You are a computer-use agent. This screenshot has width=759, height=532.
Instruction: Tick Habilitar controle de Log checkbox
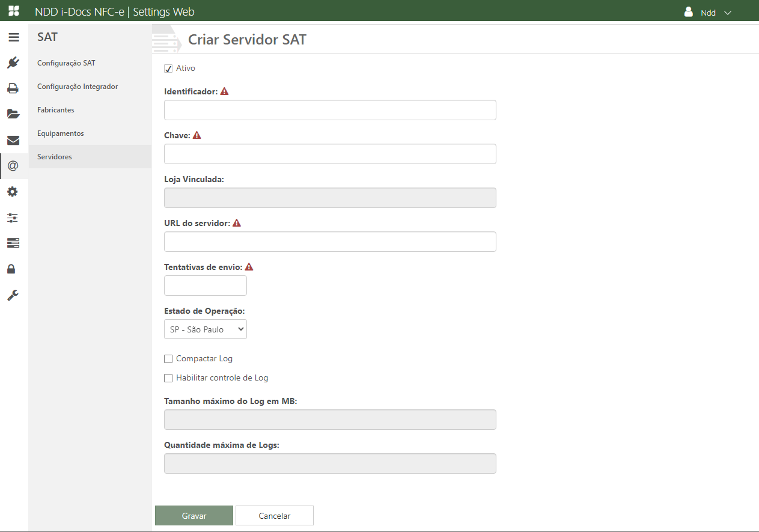click(x=168, y=378)
